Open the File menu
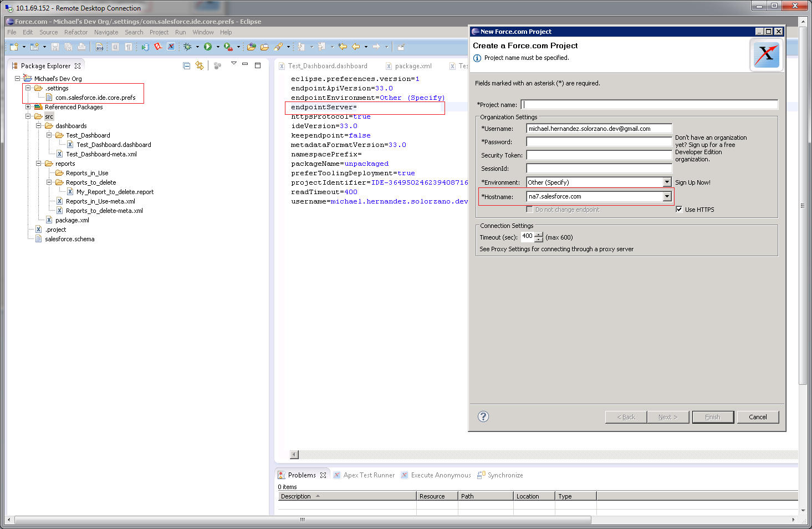812x529 pixels. point(12,32)
